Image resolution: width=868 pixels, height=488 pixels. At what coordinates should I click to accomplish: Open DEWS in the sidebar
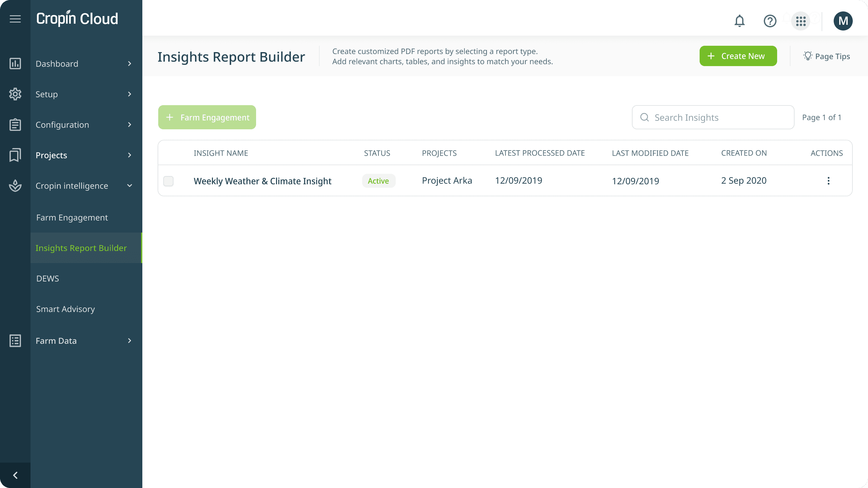(x=48, y=278)
